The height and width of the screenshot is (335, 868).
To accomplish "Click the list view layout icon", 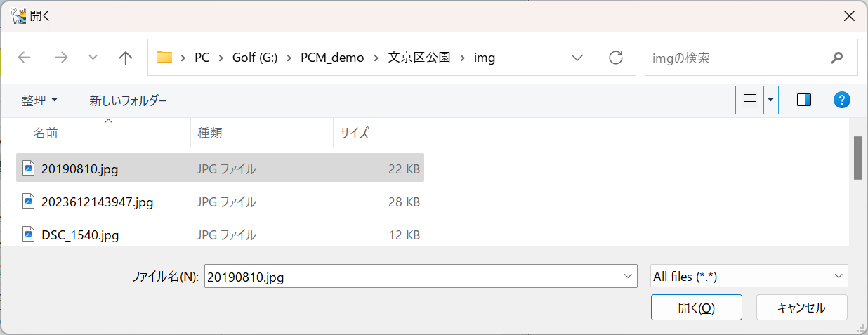I will click(x=750, y=100).
